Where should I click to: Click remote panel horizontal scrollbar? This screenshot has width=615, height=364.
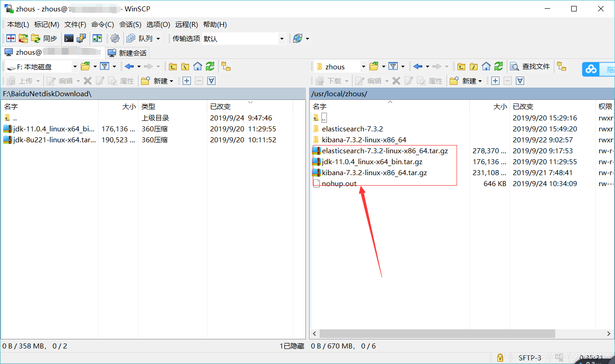click(x=437, y=333)
